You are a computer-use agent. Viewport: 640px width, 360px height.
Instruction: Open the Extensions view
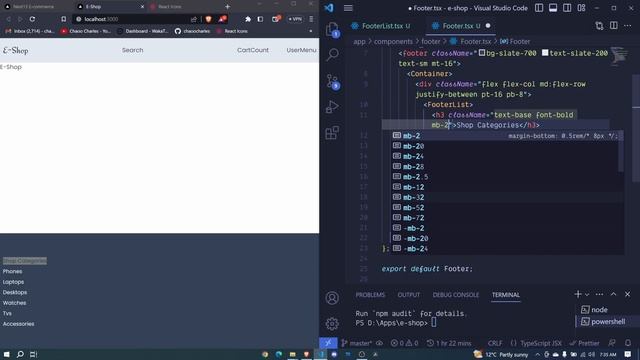coord(332,133)
